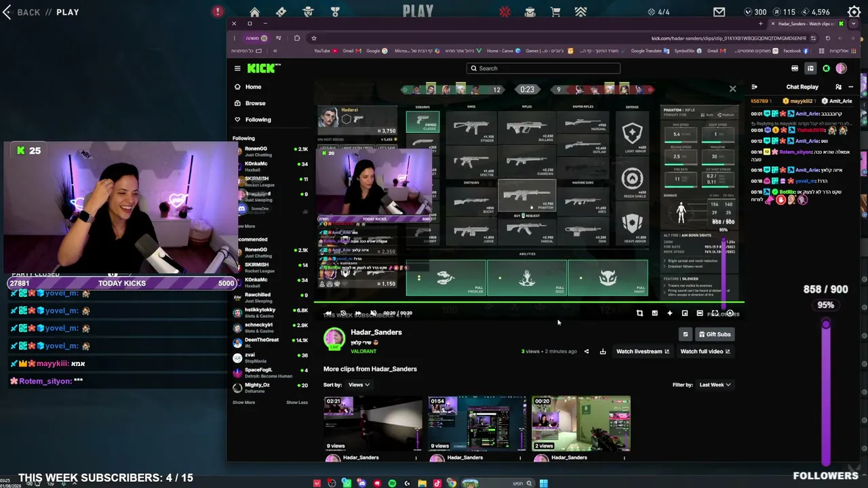868x488 pixels.
Task: Open Following in Kick sidebar
Action: click(x=252, y=119)
